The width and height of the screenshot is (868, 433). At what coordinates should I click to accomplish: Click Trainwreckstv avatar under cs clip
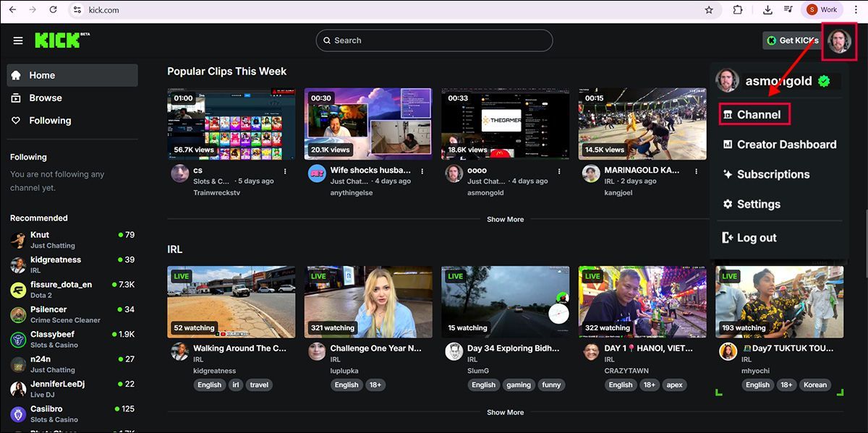point(180,173)
